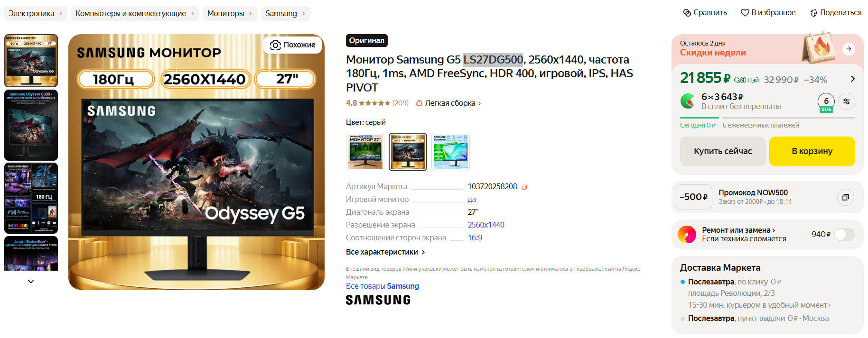Open Компьютеры и комплектующие breadcrumb
The image size is (868, 338).
coord(135,13)
